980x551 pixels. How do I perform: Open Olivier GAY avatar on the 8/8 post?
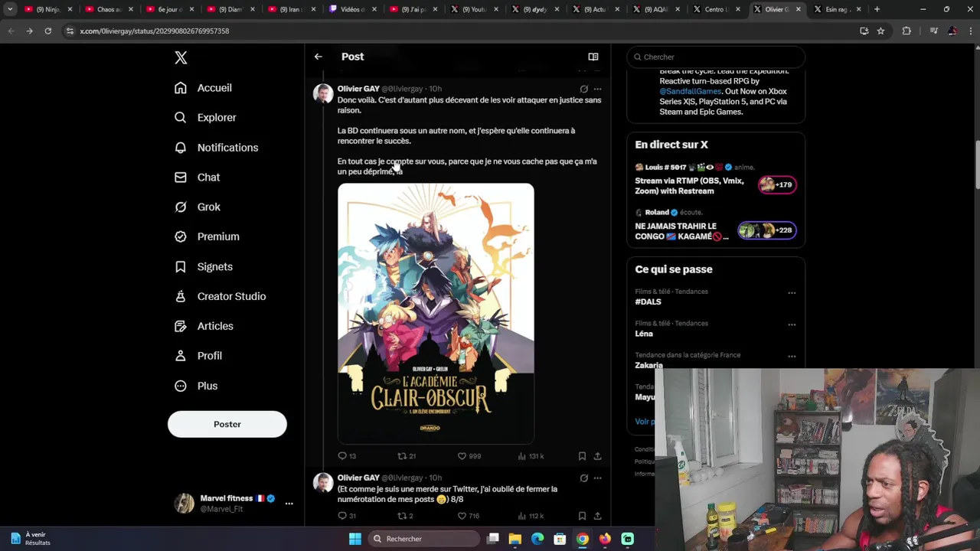pyautogui.click(x=323, y=483)
